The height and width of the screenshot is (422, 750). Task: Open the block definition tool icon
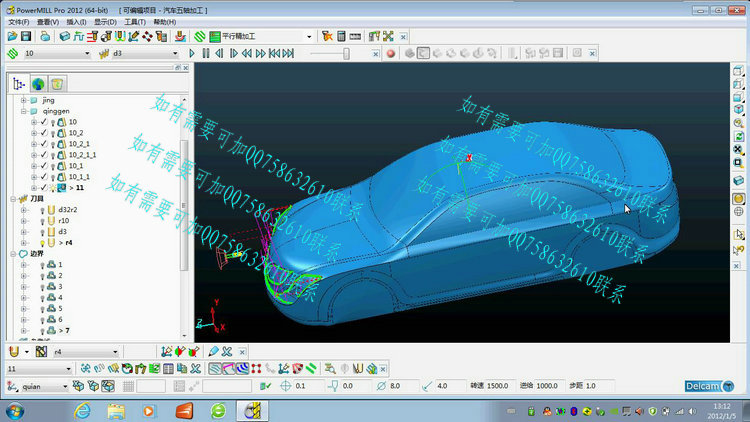click(x=65, y=36)
